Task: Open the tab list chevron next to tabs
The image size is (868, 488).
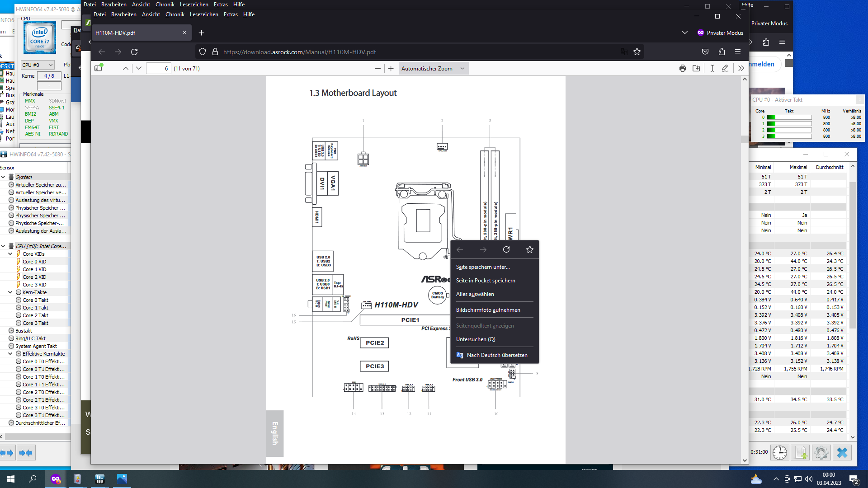Action: tap(684, 33)
